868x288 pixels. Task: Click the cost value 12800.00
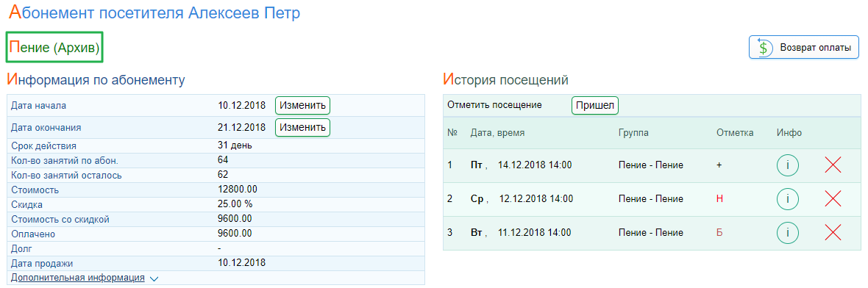click(x=238, y=190)
